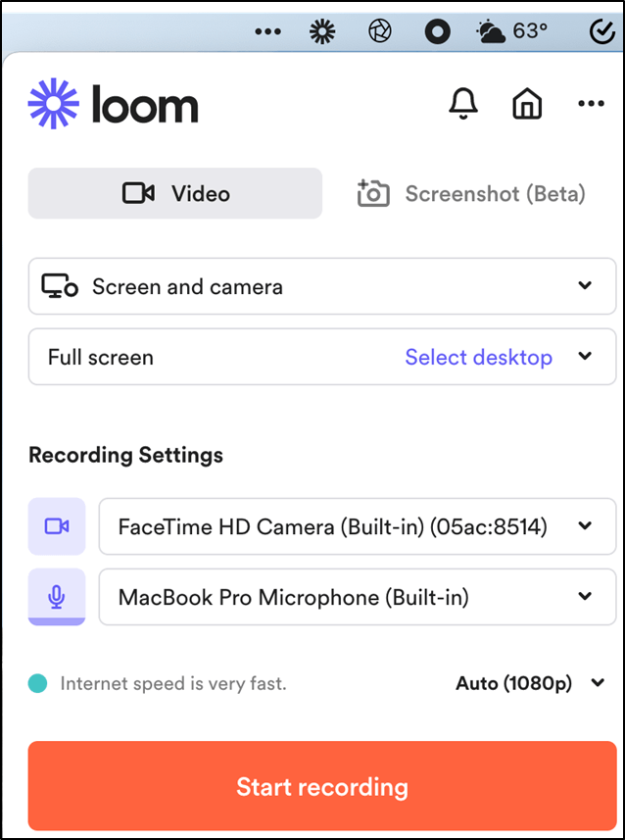Toggle the camera on/off button
625x840 pixels.
(x=57, y=526)
